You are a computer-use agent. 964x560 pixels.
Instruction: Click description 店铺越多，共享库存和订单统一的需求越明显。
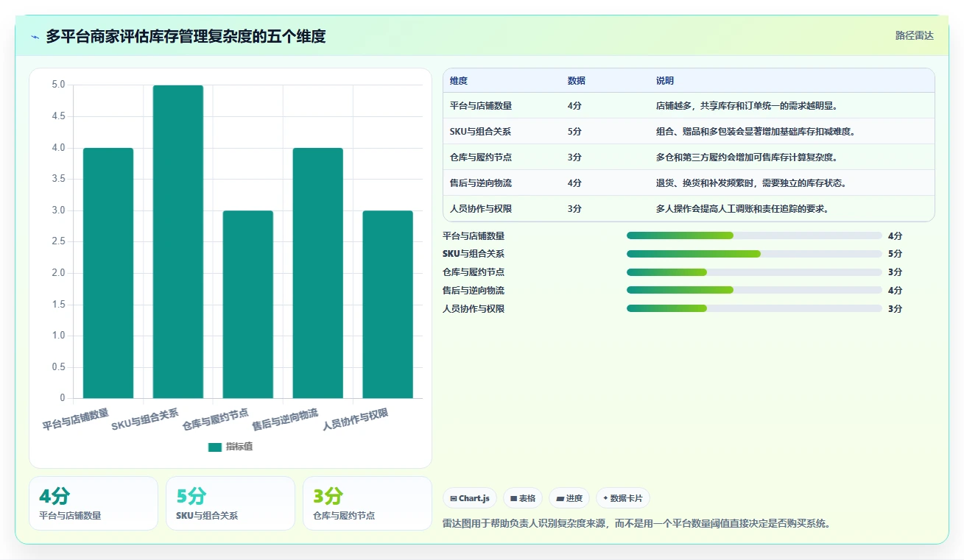[x=747, y=106]
